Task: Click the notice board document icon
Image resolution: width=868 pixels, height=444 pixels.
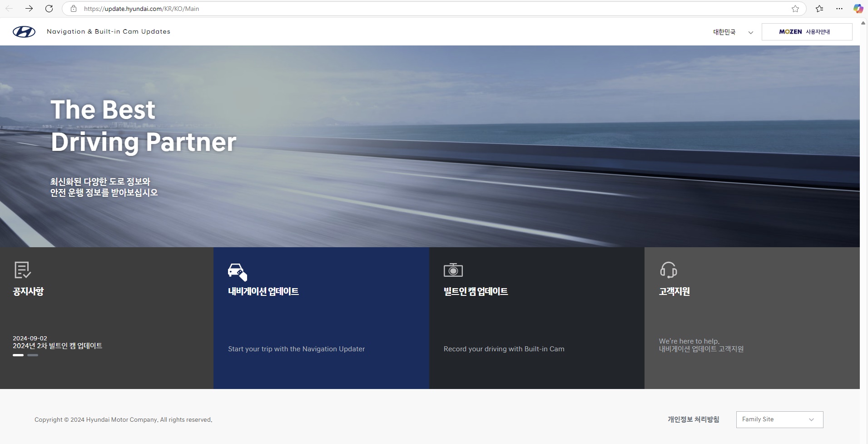Action: 23,270
